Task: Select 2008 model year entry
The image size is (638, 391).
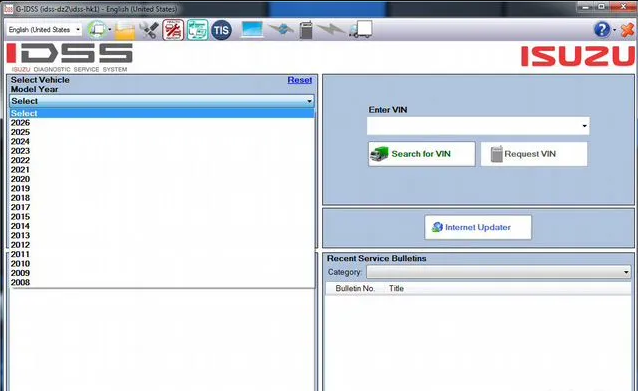Action: pyautogui.click(x=162, y=282)
